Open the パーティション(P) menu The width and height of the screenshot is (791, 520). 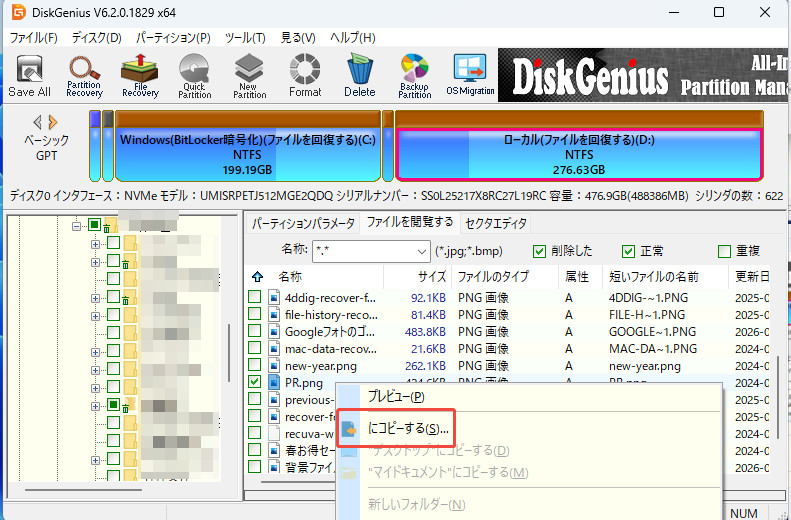[x=173, y=38]
